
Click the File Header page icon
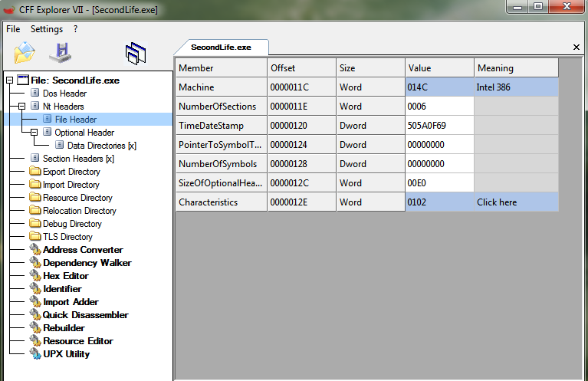coord(48,119)
